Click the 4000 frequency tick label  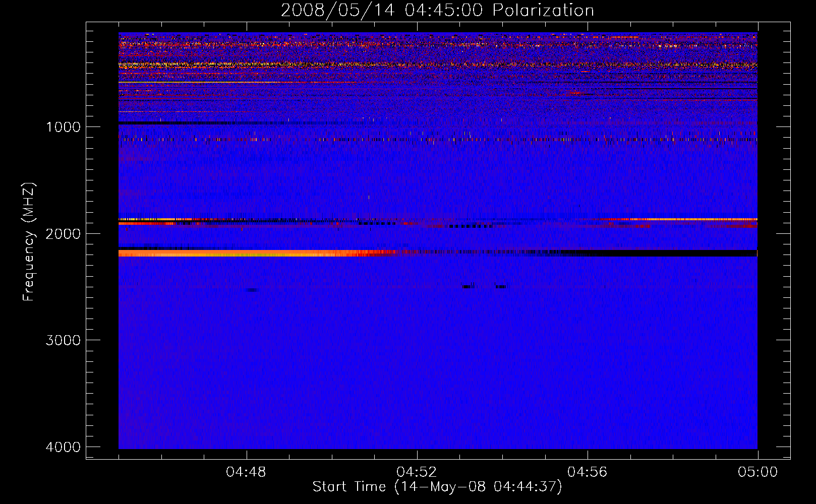(x=63, y=447)
